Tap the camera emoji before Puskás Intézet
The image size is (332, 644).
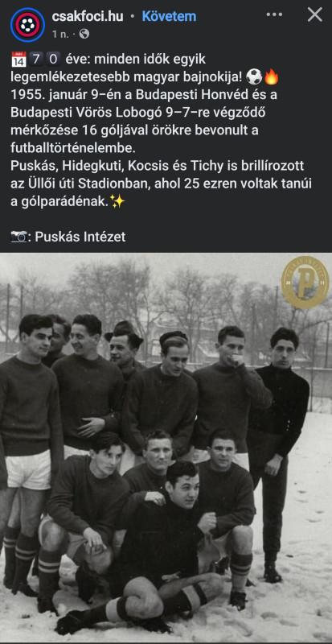pos(18,237)
